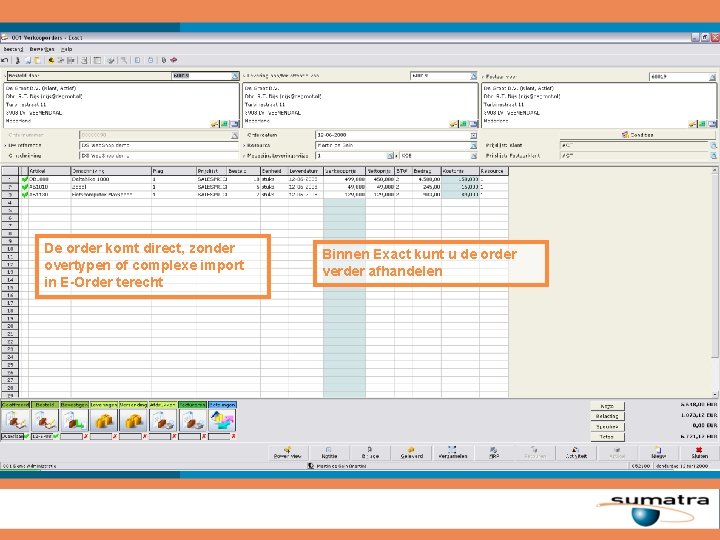The image size is (720, 540).
Task: Click the Bevestigen green status label
Action: pyautogui.click(x=74, y=405)
